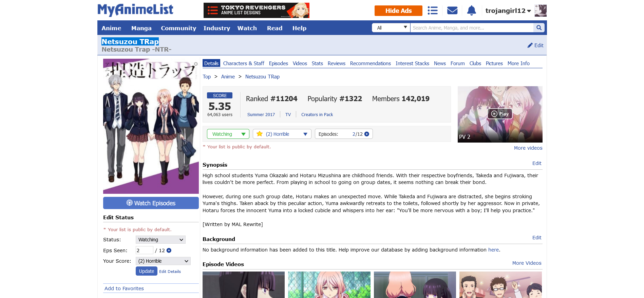Image resolution: width=644 pixels, height=298 pixels.
Task: Increment episodes with plus icon beside 2/12
Action: pos(367,134)
